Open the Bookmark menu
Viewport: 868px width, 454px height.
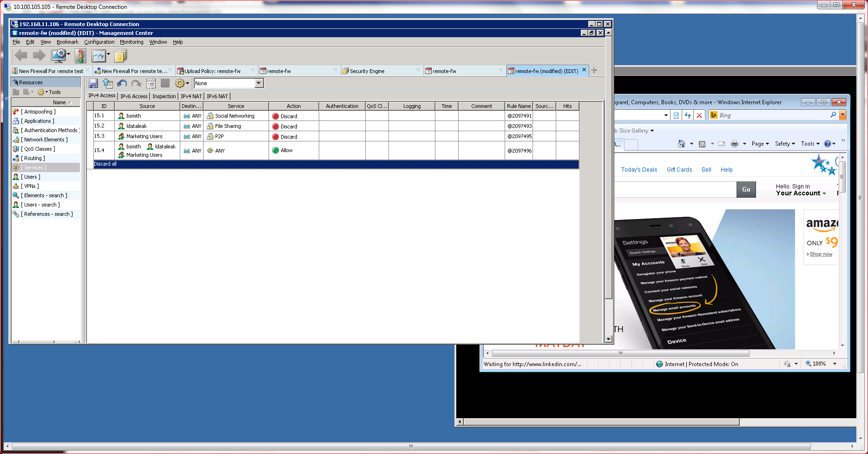pyautogui.click(x=67, y=42)
